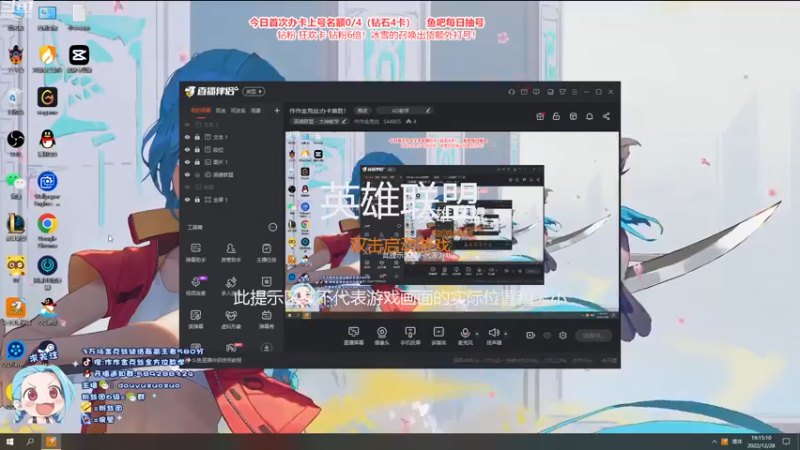
Task: Switch to the third scene tab
Action: pos(238,110)
